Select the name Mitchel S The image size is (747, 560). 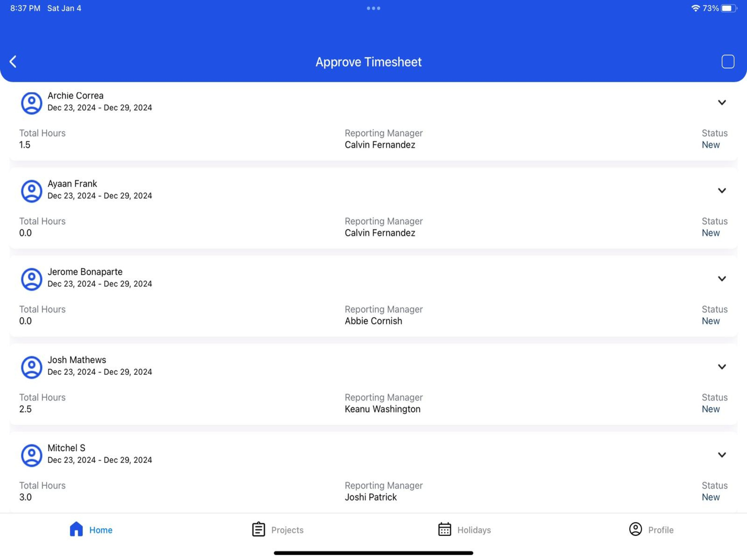(x=66, y=448)
